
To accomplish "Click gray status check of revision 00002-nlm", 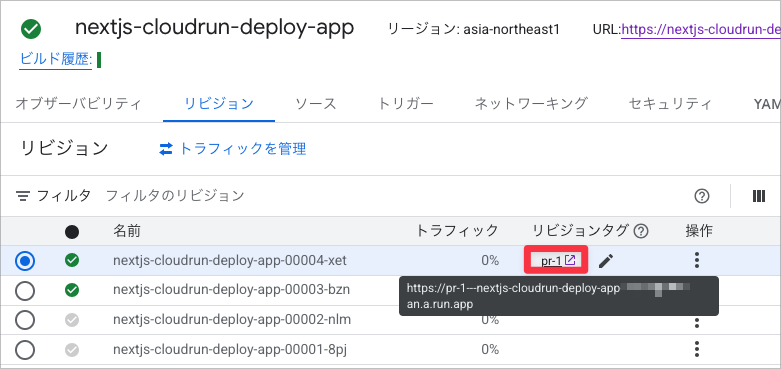I will click(72, 320).
